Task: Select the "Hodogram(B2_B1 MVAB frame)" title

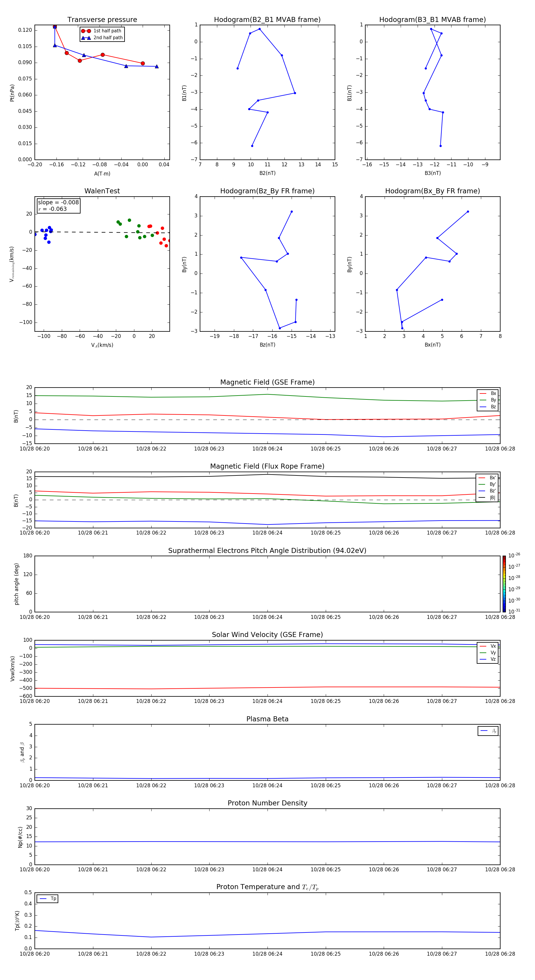Action: click(267, 20)
